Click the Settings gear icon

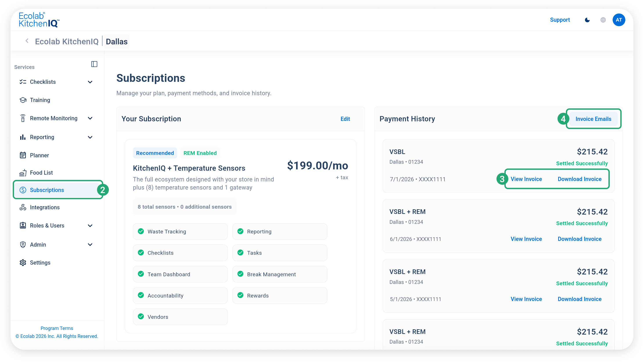(23, 263)
